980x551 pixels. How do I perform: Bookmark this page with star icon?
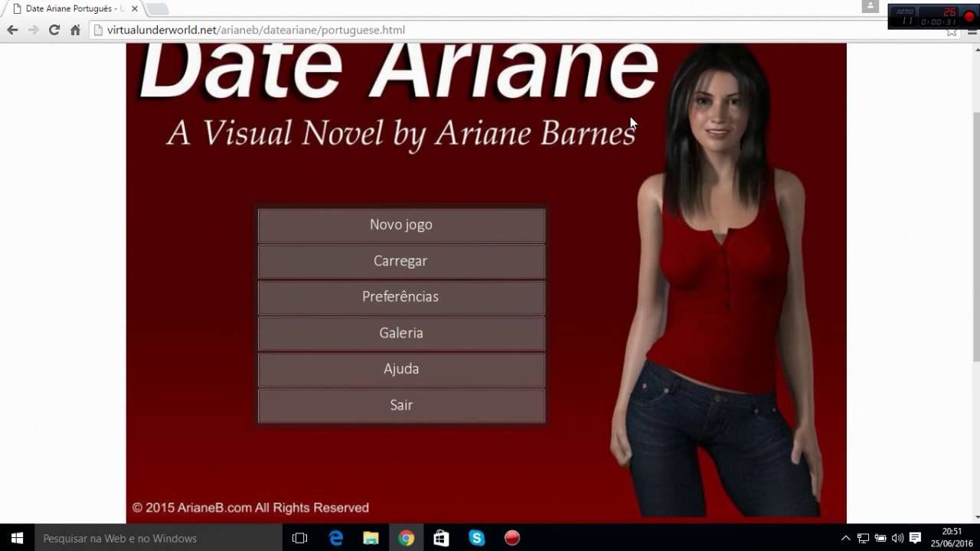tap(952, 31)
